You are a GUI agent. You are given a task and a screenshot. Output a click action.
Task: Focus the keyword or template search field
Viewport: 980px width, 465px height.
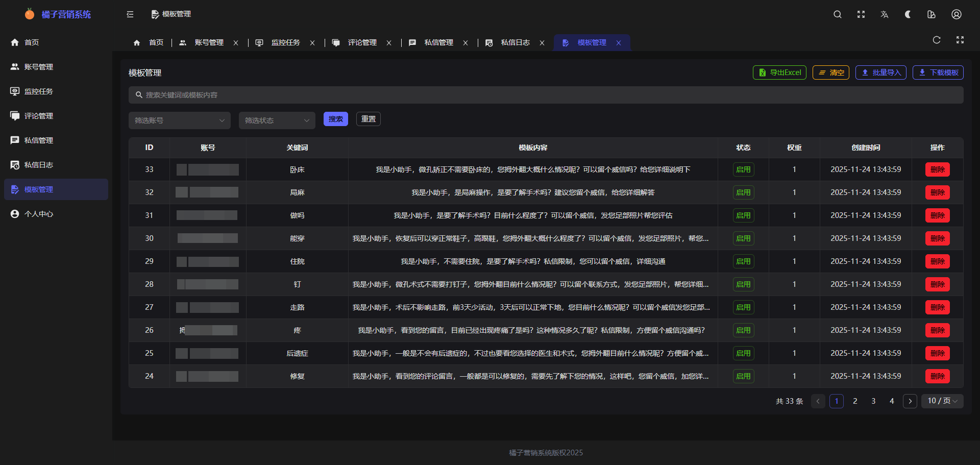click(x=546, y=95)
